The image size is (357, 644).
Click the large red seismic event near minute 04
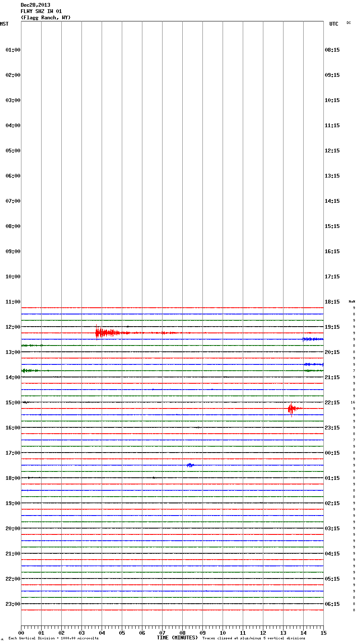coord(108,332)
